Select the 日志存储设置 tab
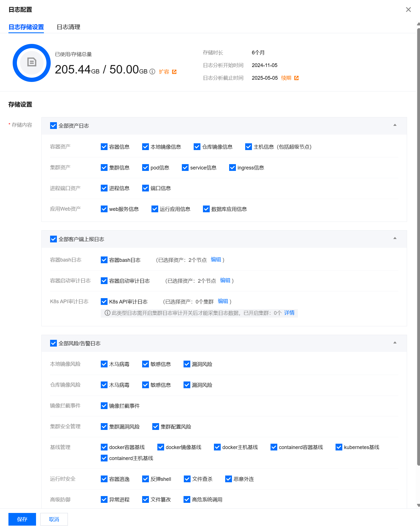 (26, 27)
